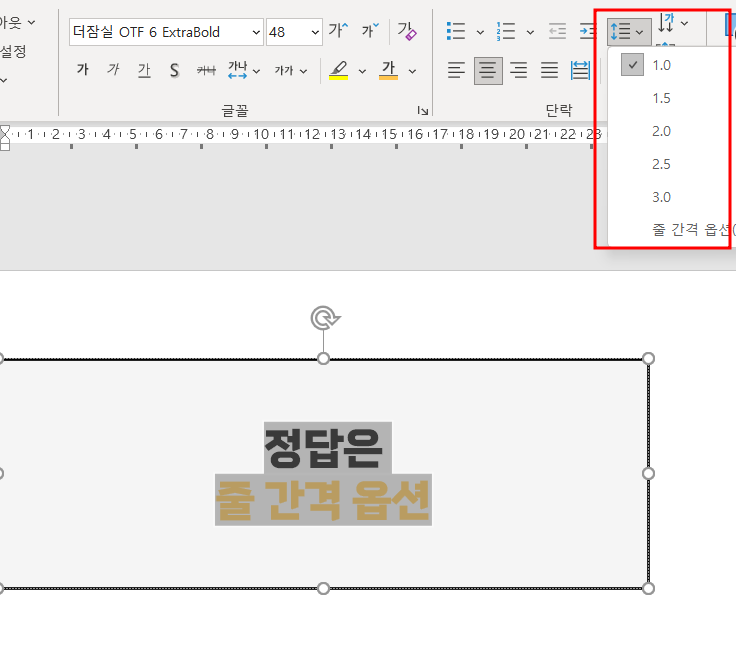Toggle text shadow S button
This screenshot has height=653, width=736.
click(x=174, y=70)
